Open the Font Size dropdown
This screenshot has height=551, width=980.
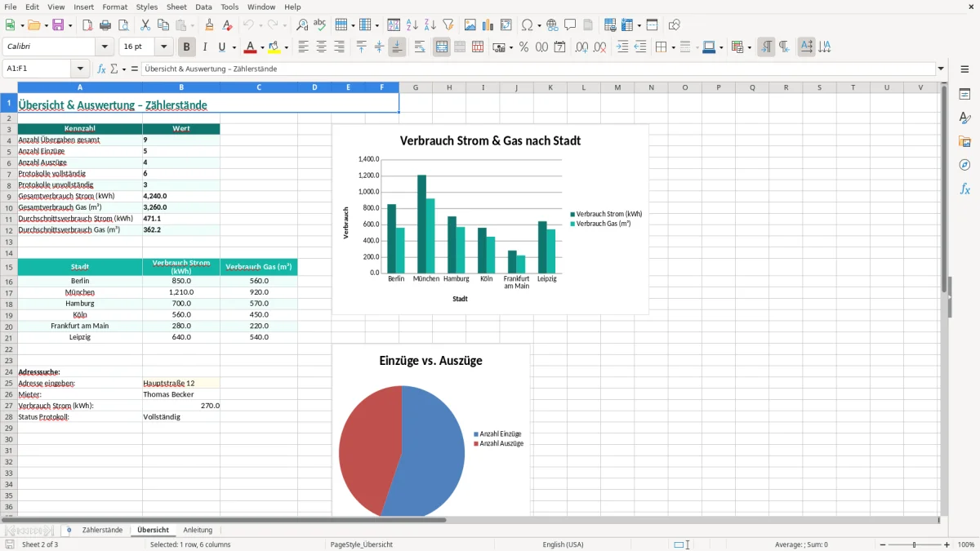click(164, 47)
